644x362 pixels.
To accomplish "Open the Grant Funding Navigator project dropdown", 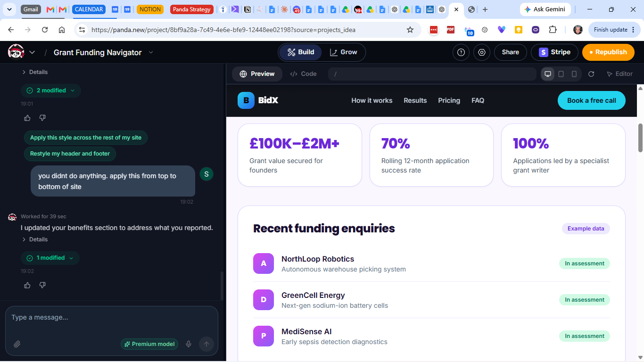I will pos(151,52).
